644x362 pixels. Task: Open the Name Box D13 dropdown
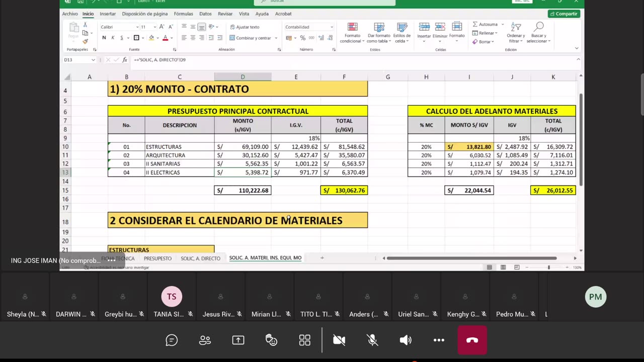tap(93, 60)
